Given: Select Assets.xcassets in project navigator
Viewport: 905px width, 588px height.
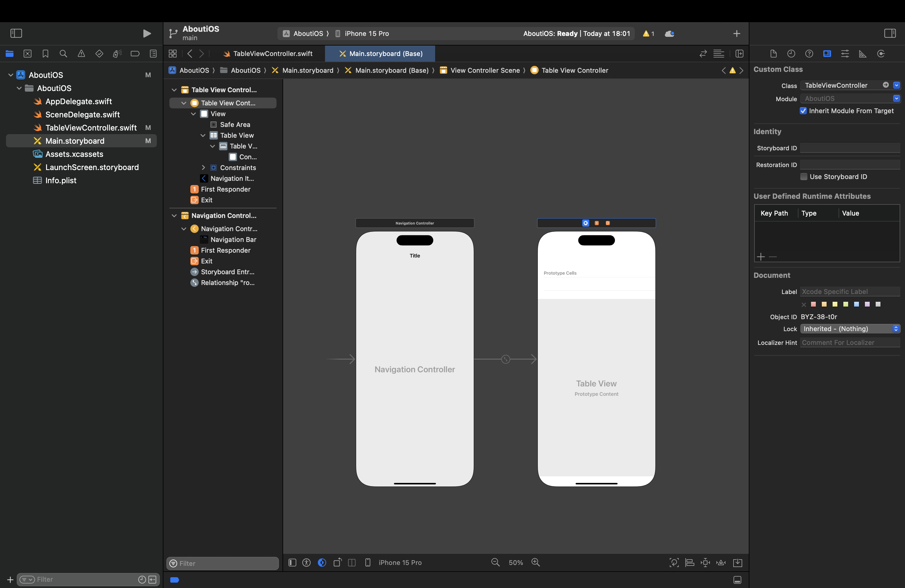Looking at the screenshot, I should point(74,154).
